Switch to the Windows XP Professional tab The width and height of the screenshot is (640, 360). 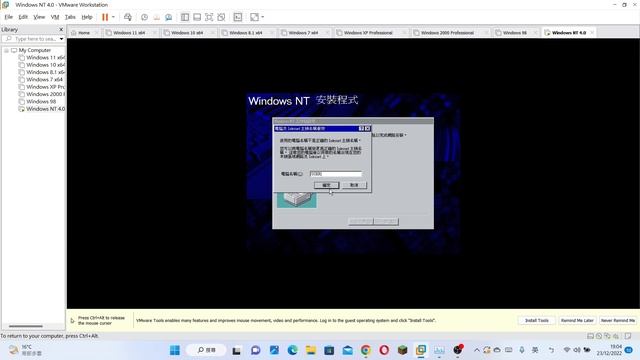[368, 33]
